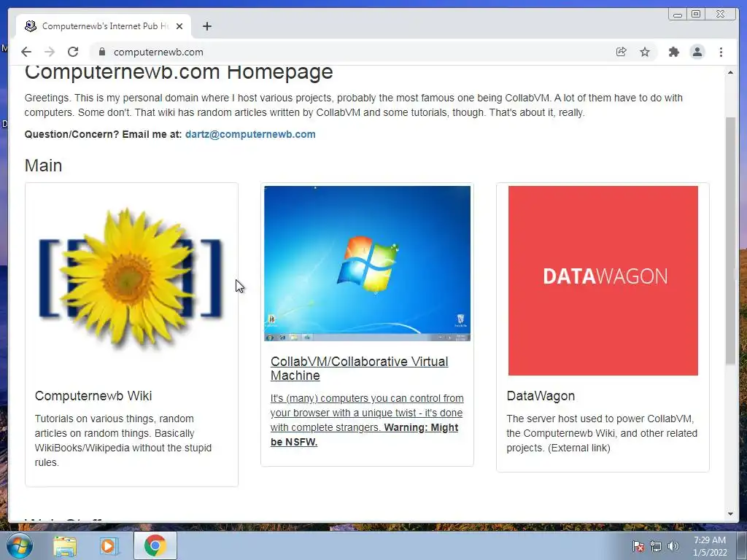The width and height of the screenshot is (747, 560).
Task: Open the Windows Start menu orb
Action: click(20, 545)
